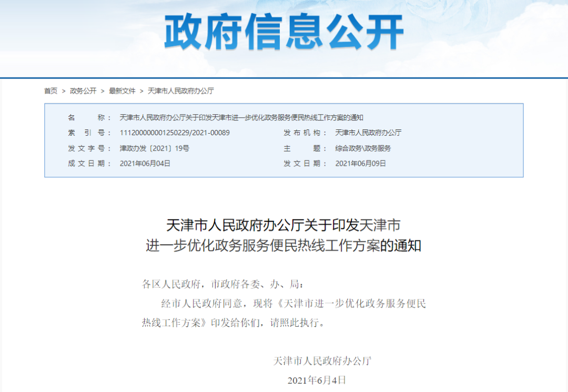This screenshot has height=392, width=568.
Task: Click the 首页 breadcrumb link
Action: (51, 91)
